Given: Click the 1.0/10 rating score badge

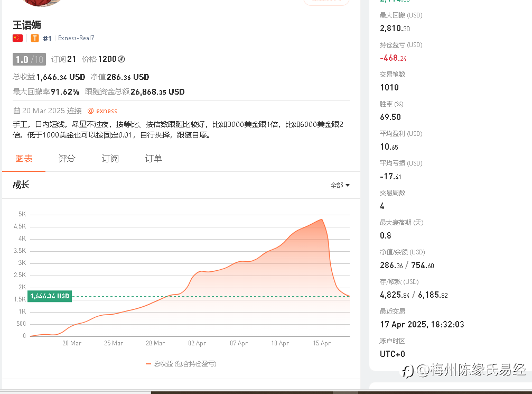Looking at the screenshot, I should 29,59.
